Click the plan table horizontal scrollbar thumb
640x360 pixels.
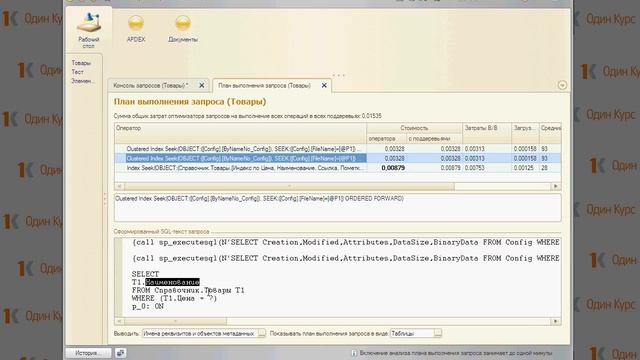289,186
